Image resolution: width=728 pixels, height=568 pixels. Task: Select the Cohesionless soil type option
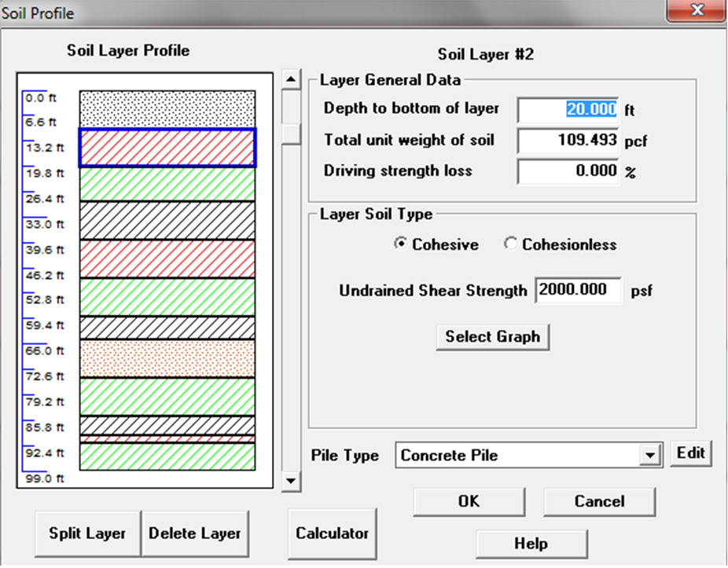coord(510,244)
